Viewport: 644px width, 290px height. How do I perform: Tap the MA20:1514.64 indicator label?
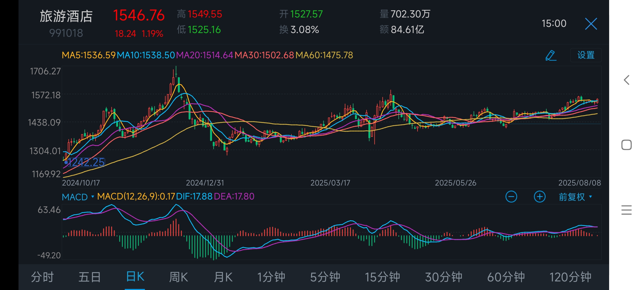coord(204,55)
